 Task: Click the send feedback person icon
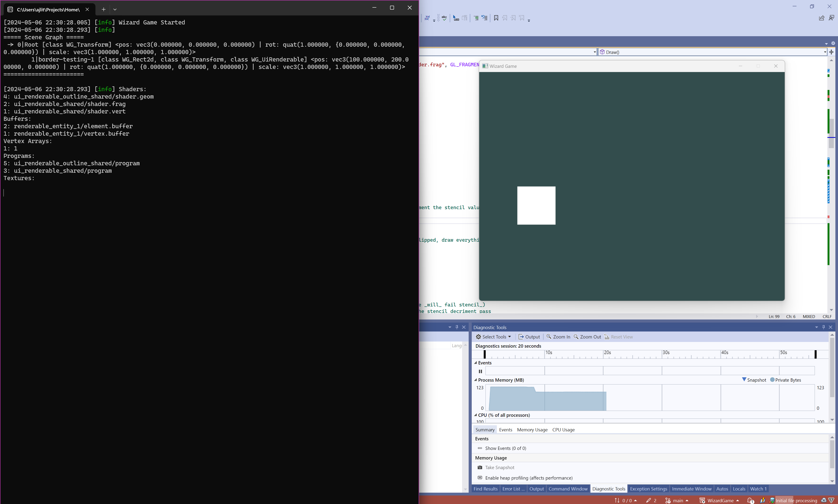831,18
